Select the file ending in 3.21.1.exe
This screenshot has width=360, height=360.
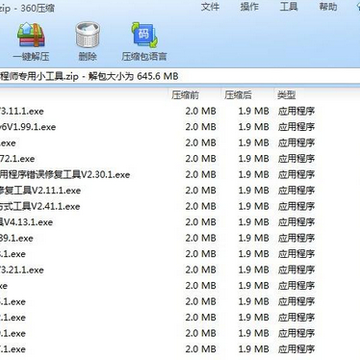(22, 270)
